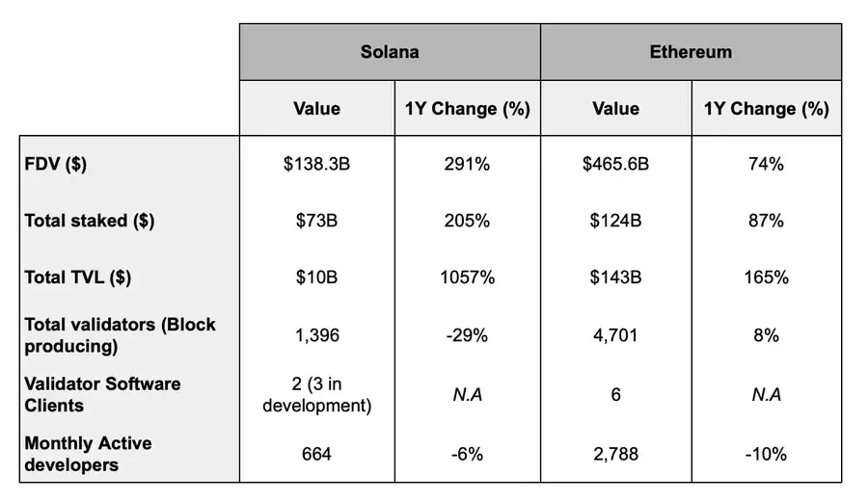Select Solana's 1Y Change (%) header

click(x=468, y=109)
